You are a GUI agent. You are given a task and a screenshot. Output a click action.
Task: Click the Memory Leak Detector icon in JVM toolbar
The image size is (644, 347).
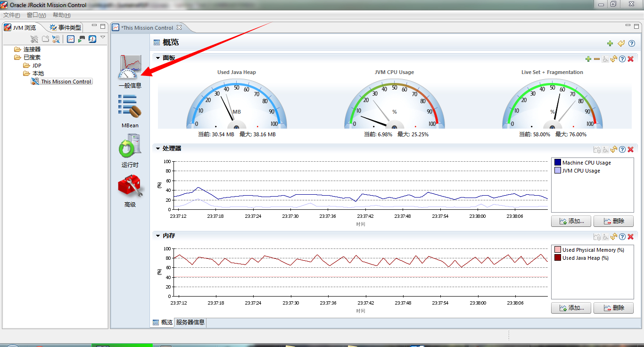pos(92,39)
